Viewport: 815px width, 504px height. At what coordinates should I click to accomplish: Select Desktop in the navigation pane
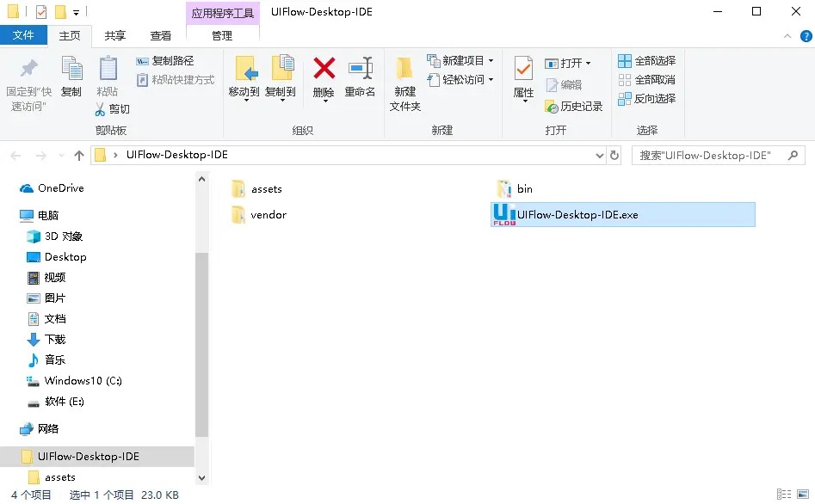[56, 256]
